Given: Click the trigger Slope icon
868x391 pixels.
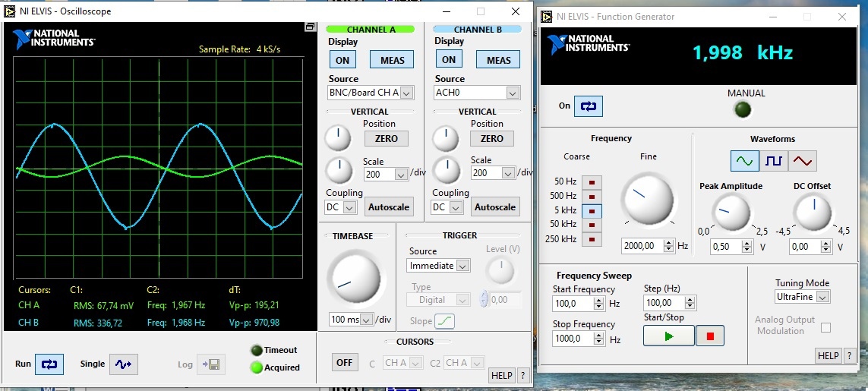Looking at the screenshot, I should [444, 320].
